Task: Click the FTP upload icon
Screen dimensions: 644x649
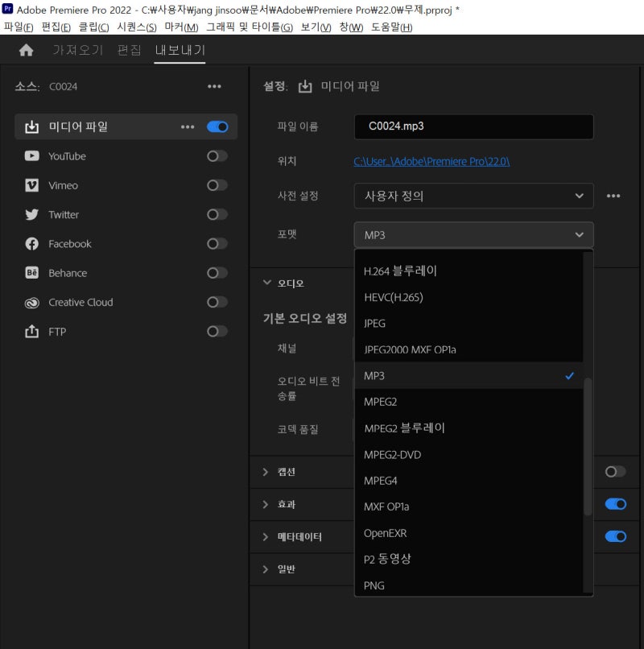Action: (32, 332)
